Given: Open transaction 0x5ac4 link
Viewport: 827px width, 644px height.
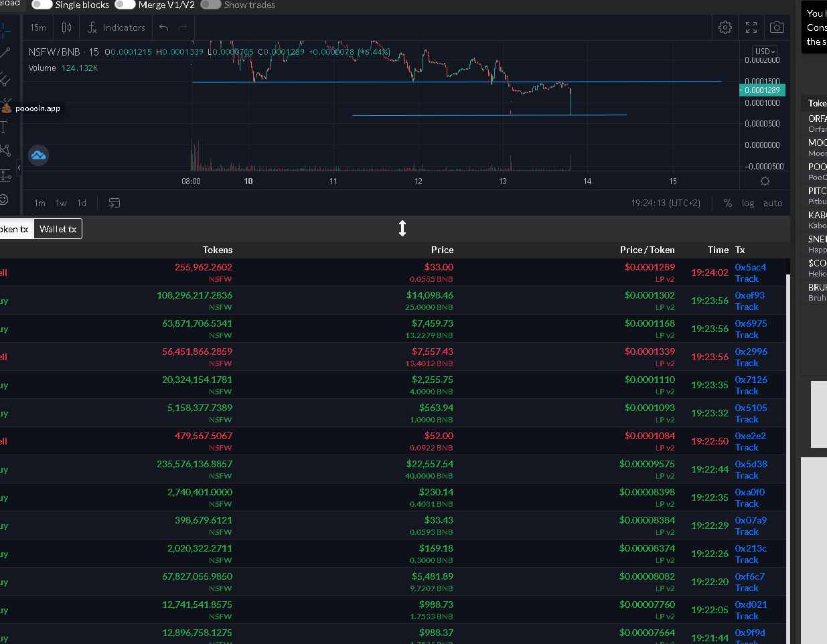Looking at the screenshot, I should [750, 267].
